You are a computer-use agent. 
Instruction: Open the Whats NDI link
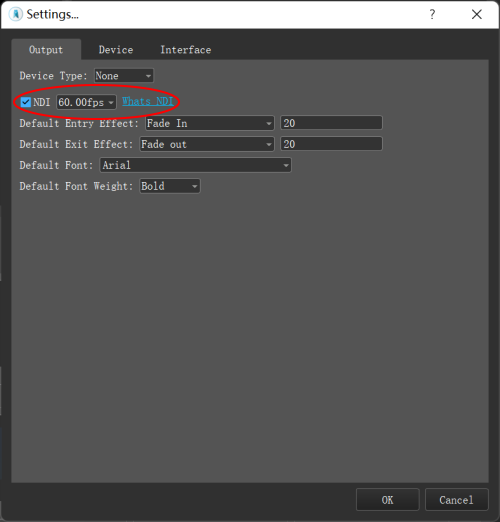[148, 101]
